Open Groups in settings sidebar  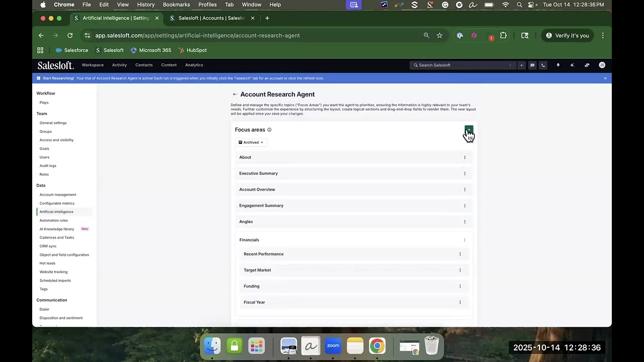point(46,131)
